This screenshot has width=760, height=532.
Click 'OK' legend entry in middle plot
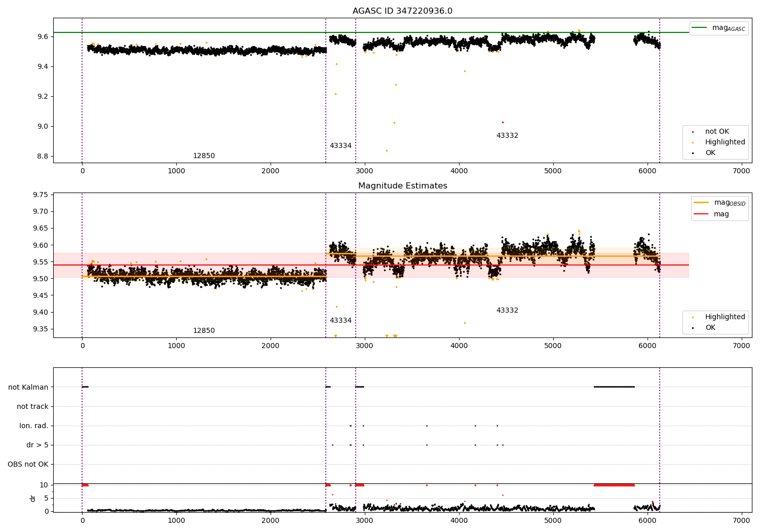[x=703, y=328]
